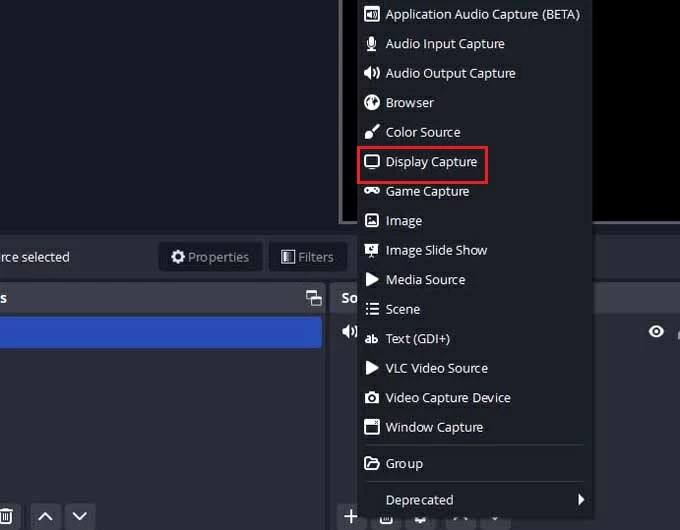Viewport: 680px width, 530px height.
Task: Move the selected scene down
Action: pos(80,516)
